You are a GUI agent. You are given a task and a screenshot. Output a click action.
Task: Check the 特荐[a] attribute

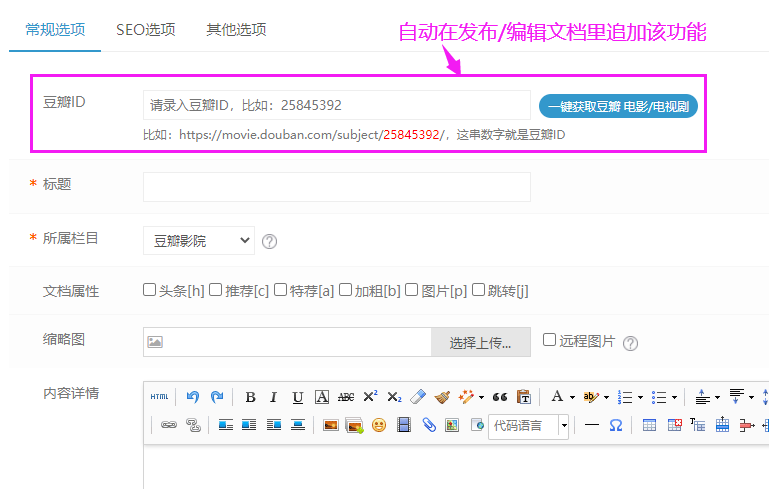280,289
